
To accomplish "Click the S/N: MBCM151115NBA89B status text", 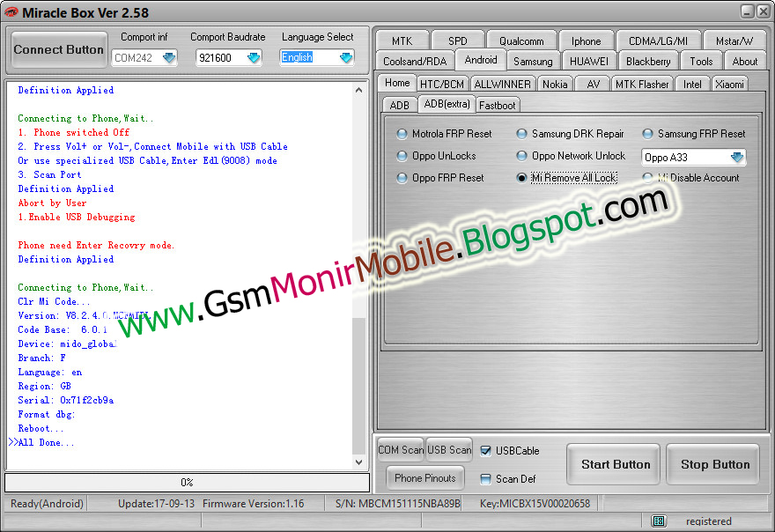I will pyautogui.click(x=398, y=504).
